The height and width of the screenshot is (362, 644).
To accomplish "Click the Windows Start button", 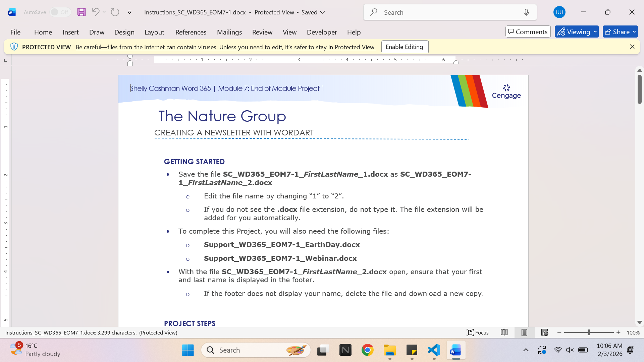I will click(188, 350).
